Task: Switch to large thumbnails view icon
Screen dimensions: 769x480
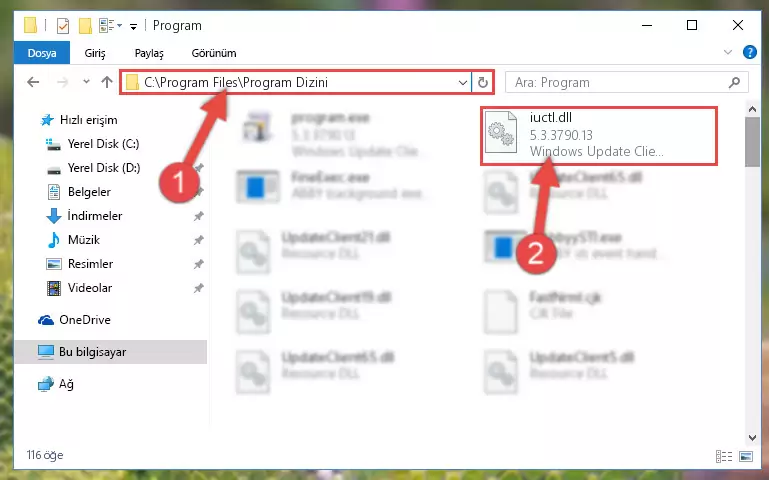Action: (746, 456)
